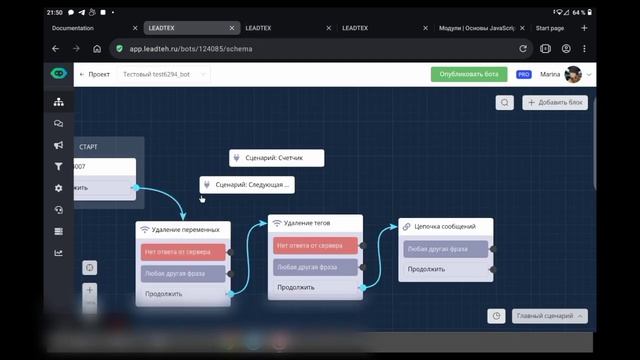
Task: Open the funnel filter sidebar icon
Action: point(58,167)
